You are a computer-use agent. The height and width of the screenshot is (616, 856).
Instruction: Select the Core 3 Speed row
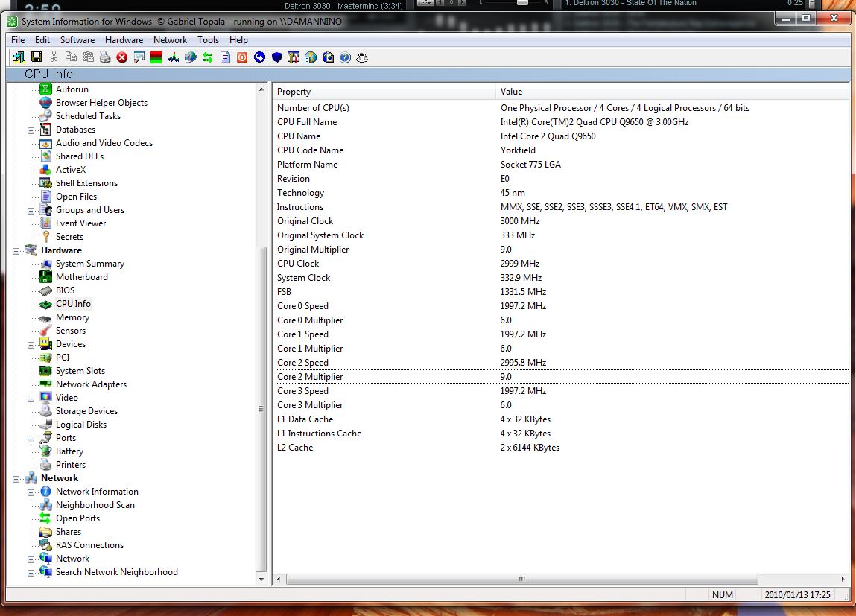[562, 390]
